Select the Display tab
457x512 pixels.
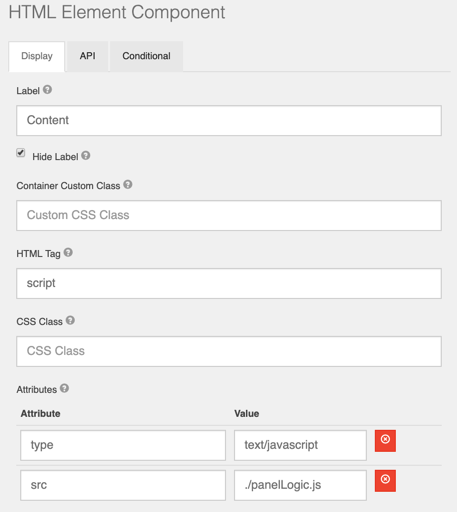tap(37, 56)
